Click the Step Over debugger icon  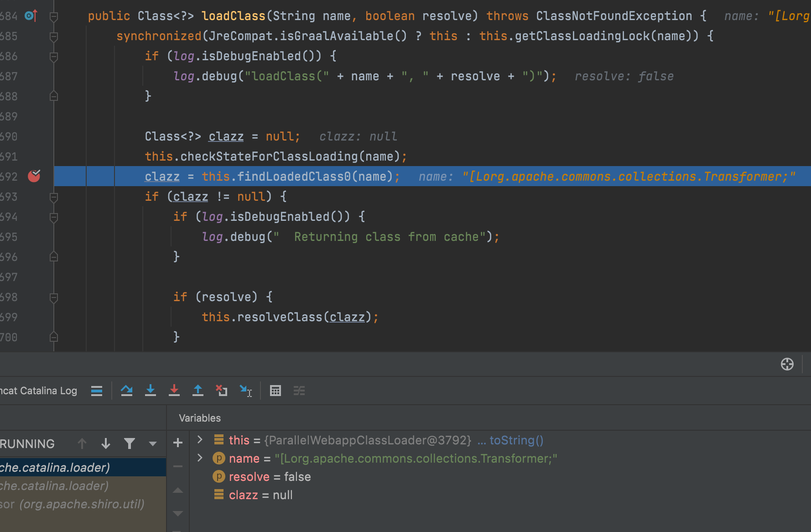127,391
